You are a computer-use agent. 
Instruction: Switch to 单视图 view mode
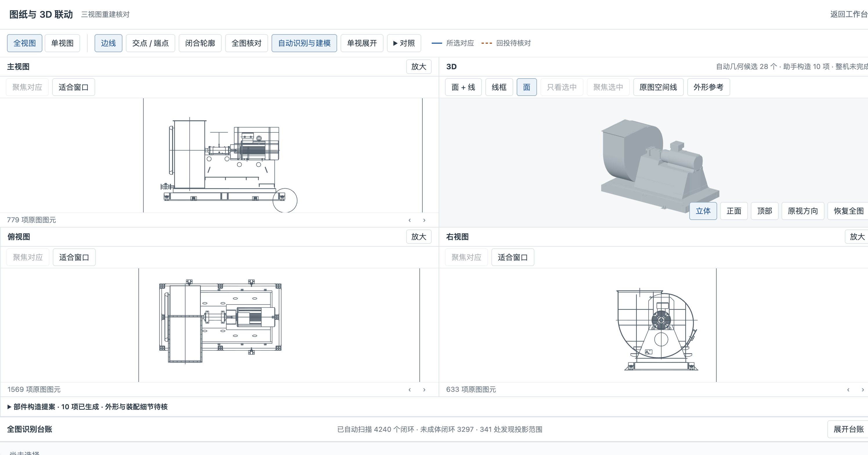click(62, 43)
